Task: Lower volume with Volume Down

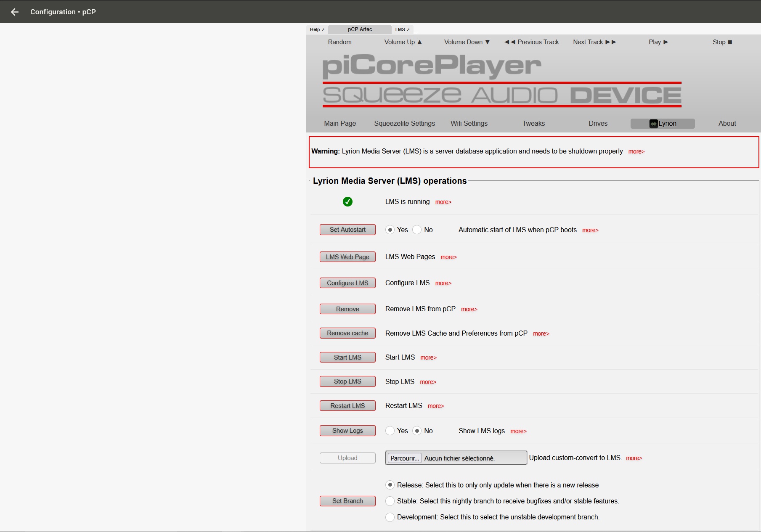Action: [467, 42]
